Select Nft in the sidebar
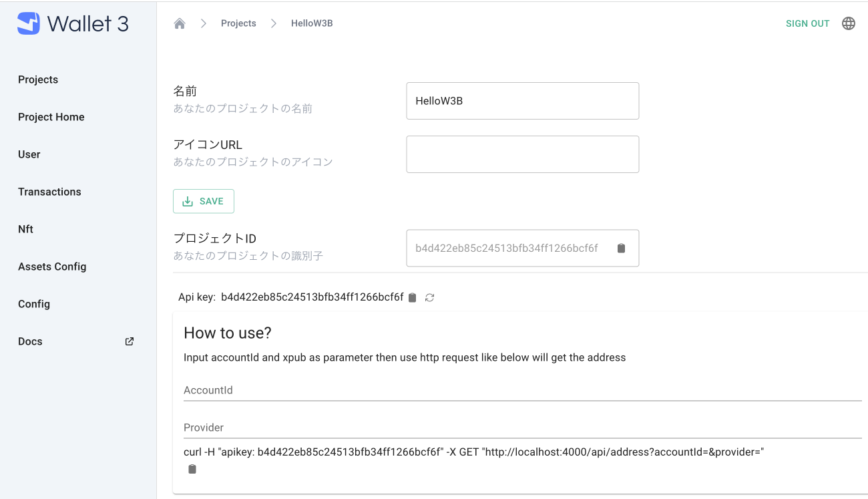Screen dimensions: 868x499 [25, 229]
